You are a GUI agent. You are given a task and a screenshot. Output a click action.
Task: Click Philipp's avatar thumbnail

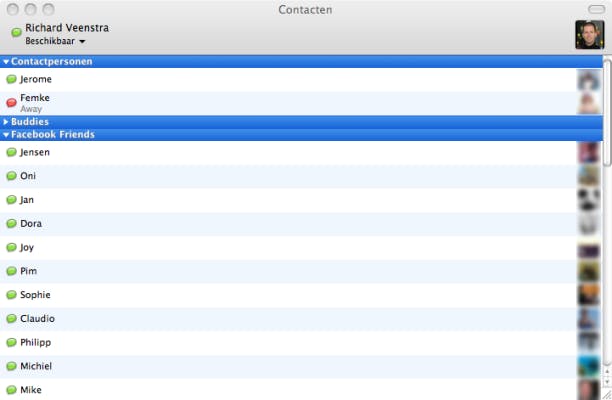pos(589,343)
